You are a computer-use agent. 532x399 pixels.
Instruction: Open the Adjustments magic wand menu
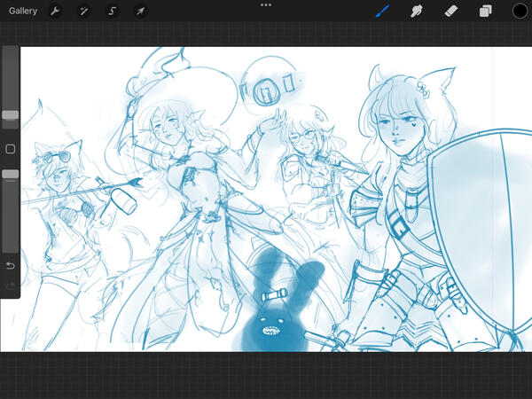(x=83, y=12)
